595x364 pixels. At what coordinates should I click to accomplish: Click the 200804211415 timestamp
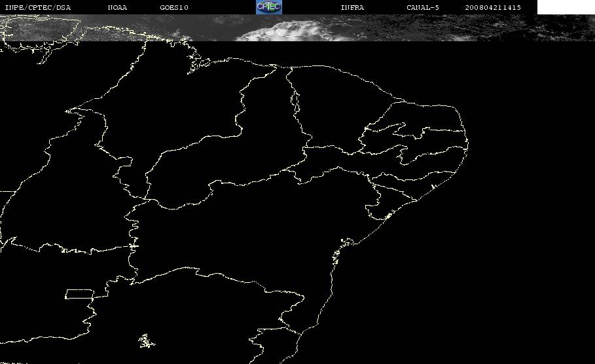pos(493,8)
